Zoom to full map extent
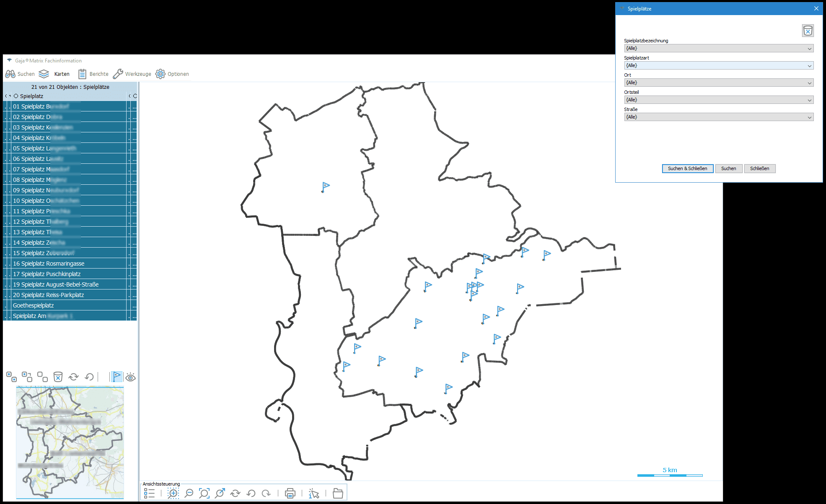 pos(204,493)
